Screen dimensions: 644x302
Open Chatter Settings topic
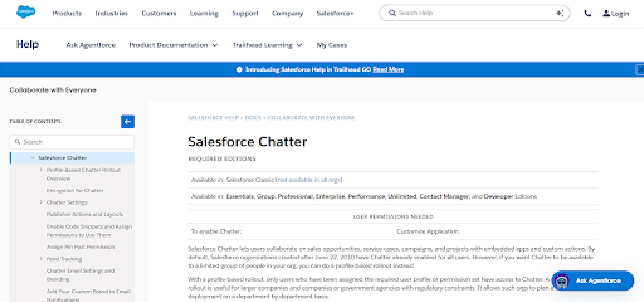pyautogui.click(x=67, y=202)
